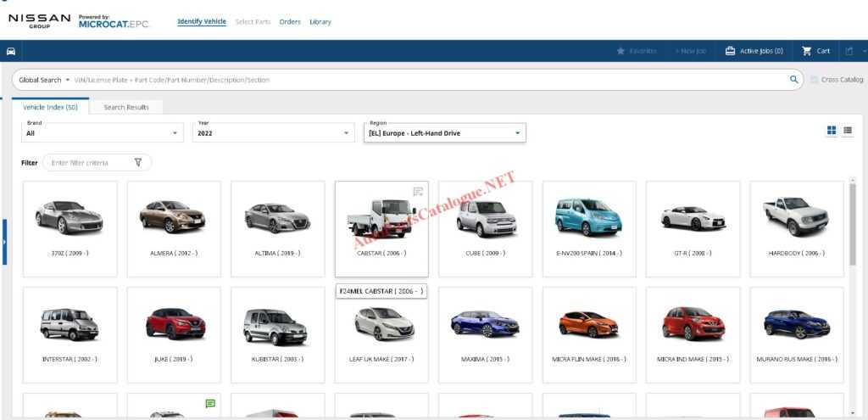Select the GT-R (2008 -) vehicle card
Image resolution: width=868 pixels, height=420 pixels.
(x=693, y=229)
